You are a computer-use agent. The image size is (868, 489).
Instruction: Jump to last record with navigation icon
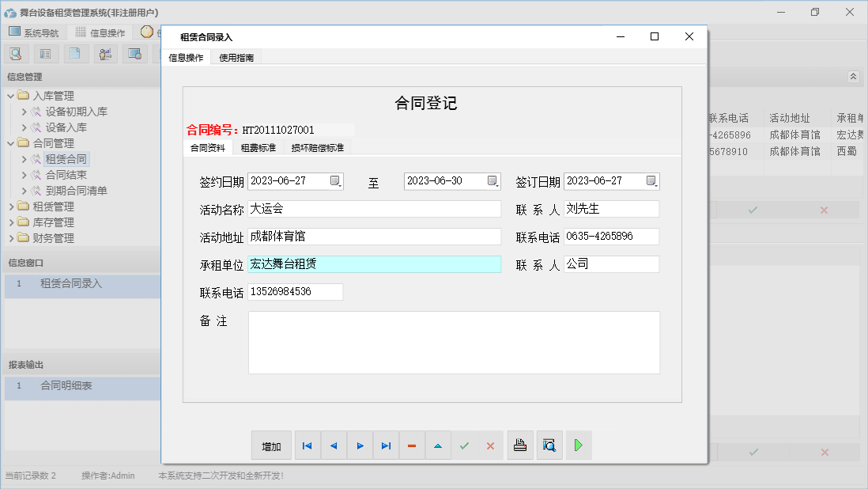386,445
